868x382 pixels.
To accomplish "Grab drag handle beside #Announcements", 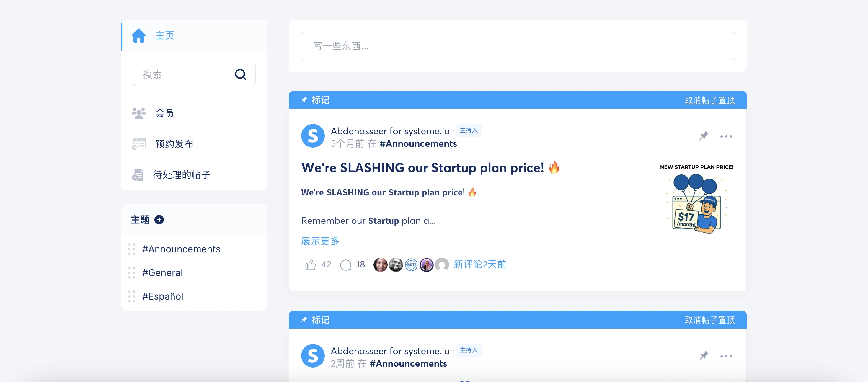I will (131, 249).
